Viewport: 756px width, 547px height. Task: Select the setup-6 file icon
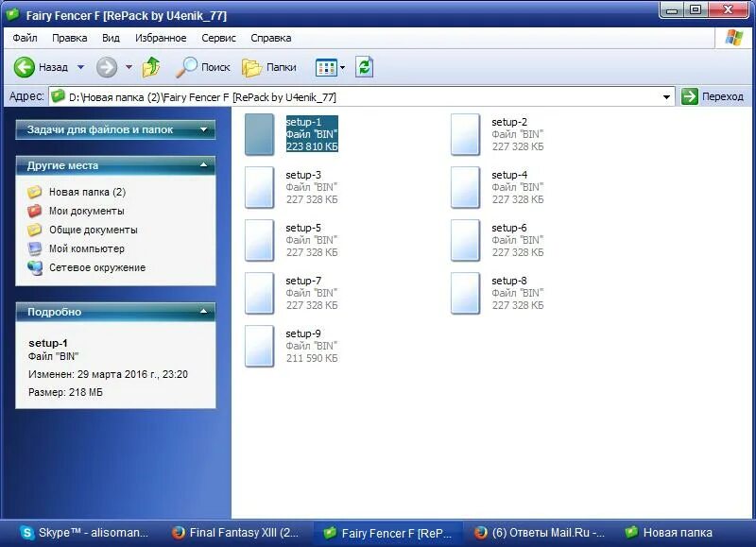[x=465, y=241]
